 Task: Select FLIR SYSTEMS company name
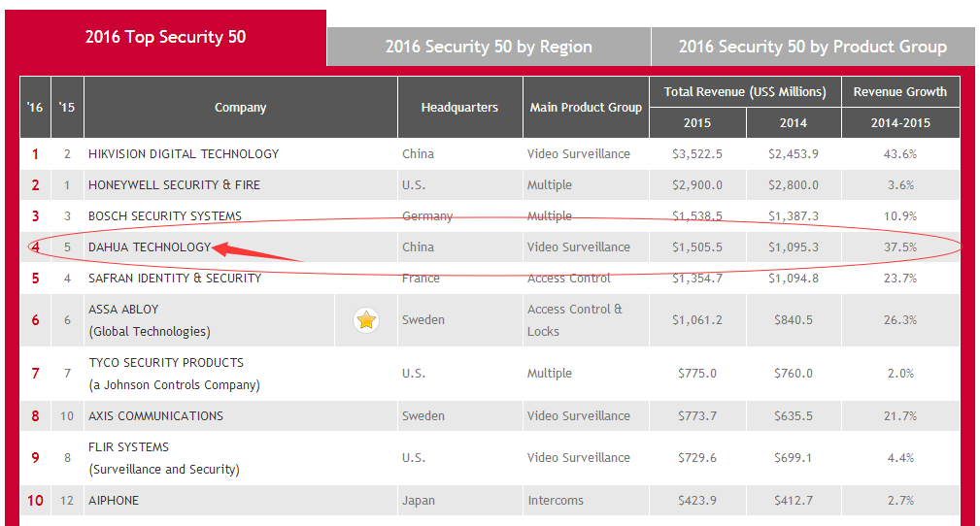pyautogui.click(x=129, y=447)
